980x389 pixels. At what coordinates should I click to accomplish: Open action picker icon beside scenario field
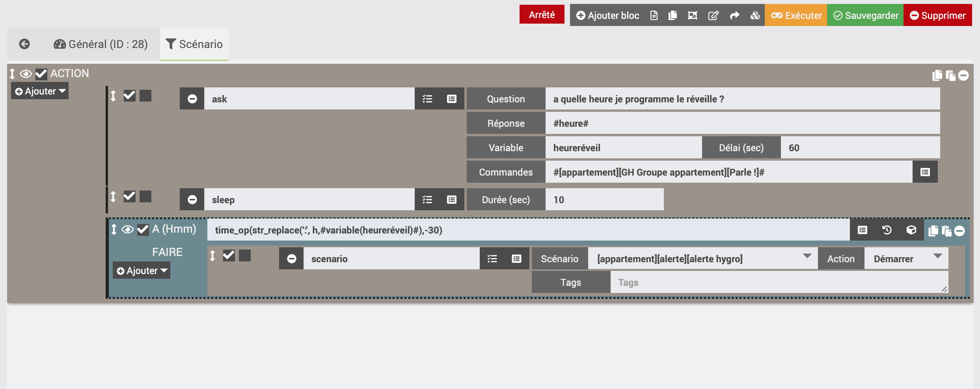[x=492, y=258]
